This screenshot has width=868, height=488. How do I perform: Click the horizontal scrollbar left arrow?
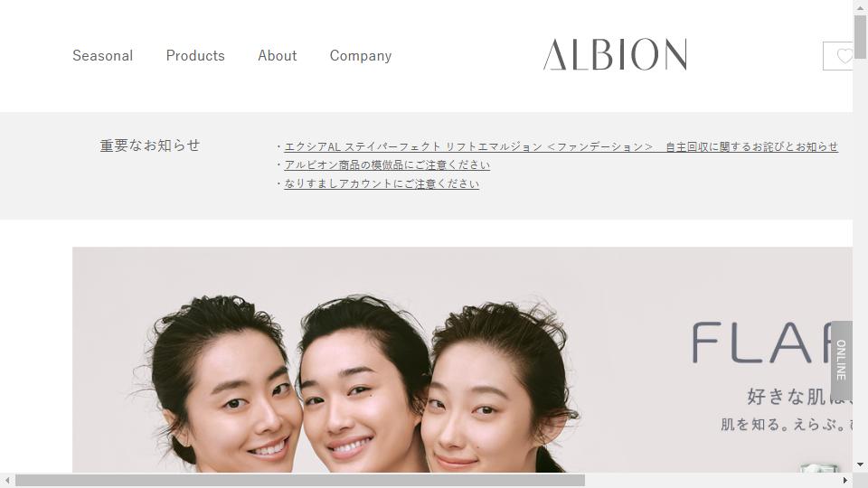pos(7,480)
